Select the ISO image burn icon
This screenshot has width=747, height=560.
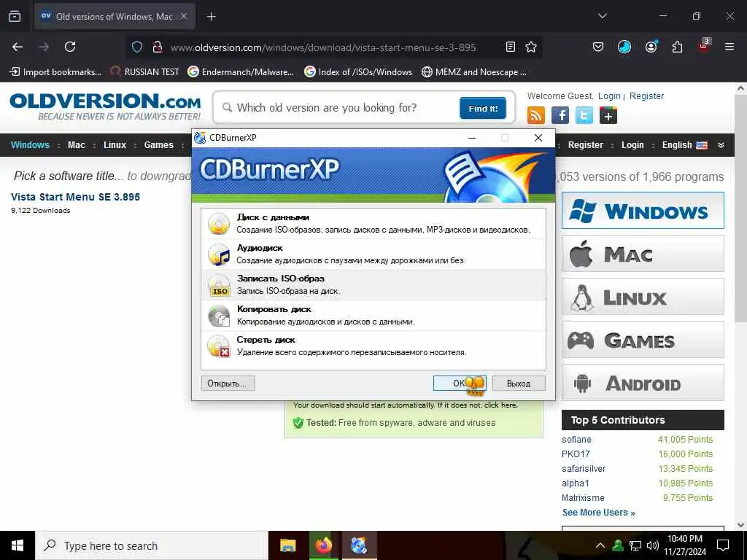click(x=219, y=285)
